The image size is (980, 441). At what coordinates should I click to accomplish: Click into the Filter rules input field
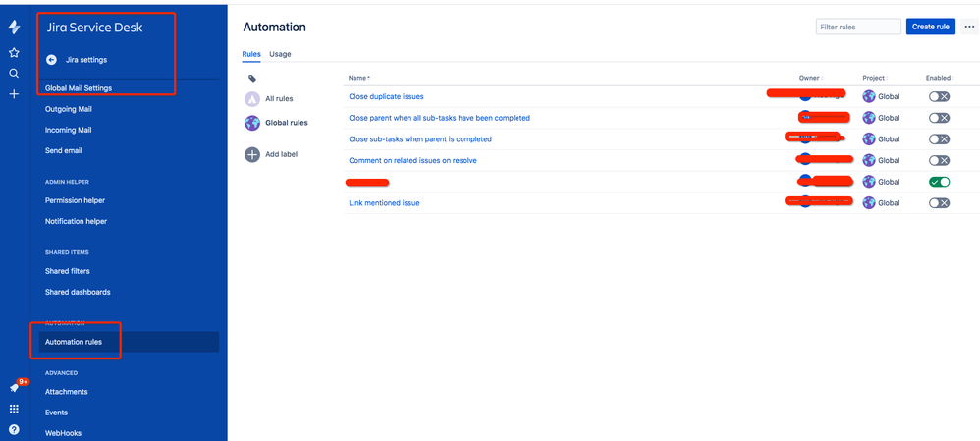click(x=858, y=27)
